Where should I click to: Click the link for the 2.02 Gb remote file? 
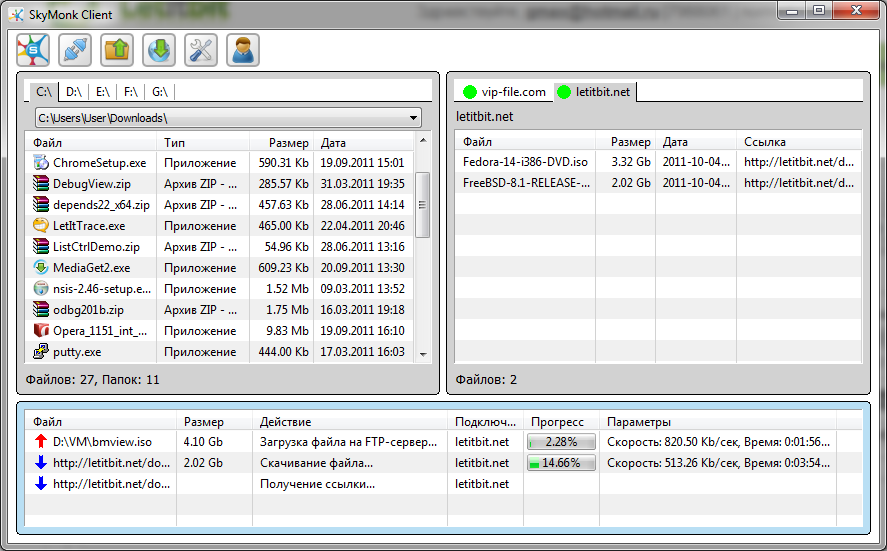(x=799, y=183)
